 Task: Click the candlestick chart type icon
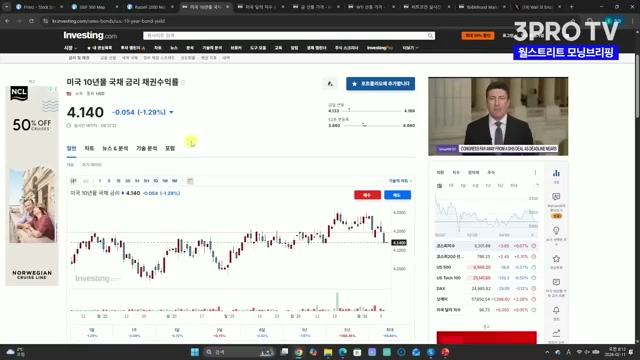click(x=73, y=181)
